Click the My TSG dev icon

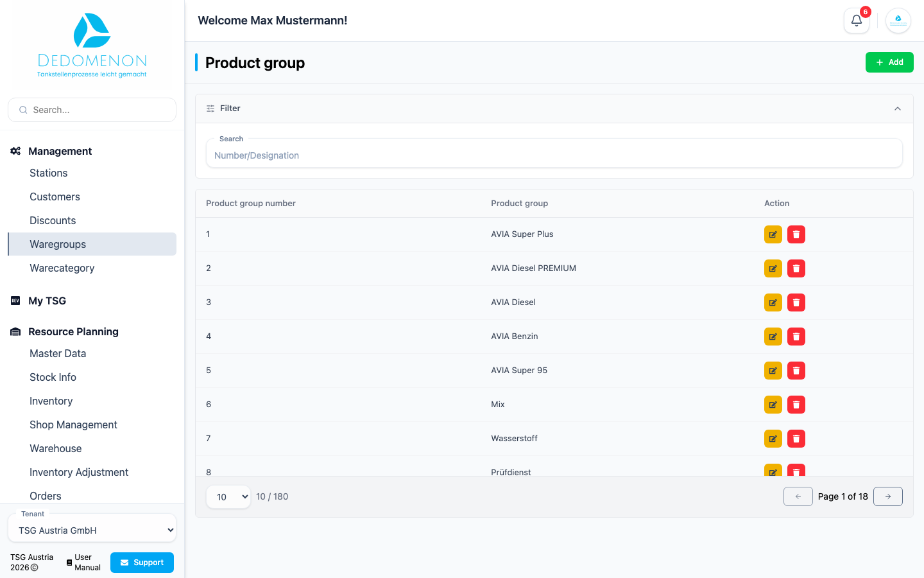coord(15,301)
